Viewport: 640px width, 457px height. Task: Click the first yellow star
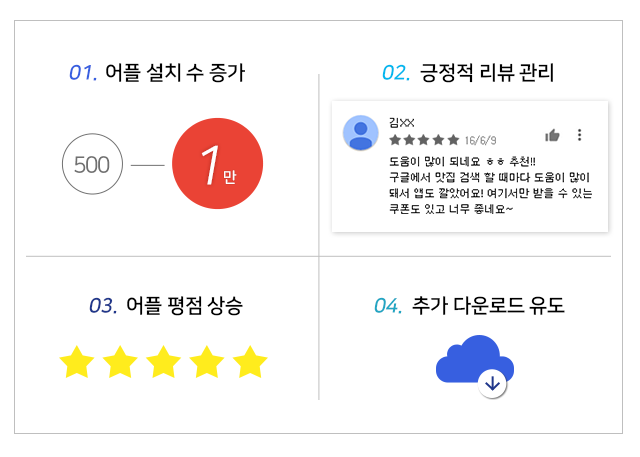click(x=77, y=362)
